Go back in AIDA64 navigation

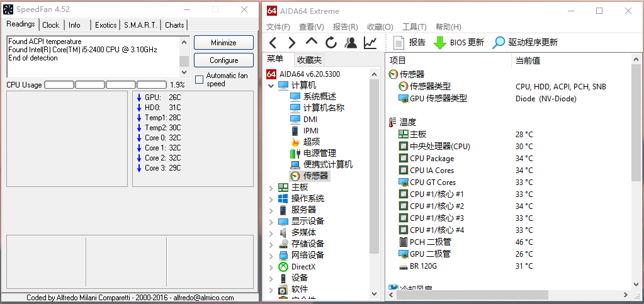[273, 42]
